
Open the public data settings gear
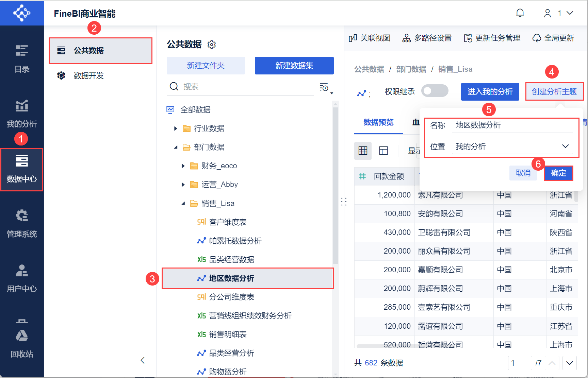tap(212, 45)
